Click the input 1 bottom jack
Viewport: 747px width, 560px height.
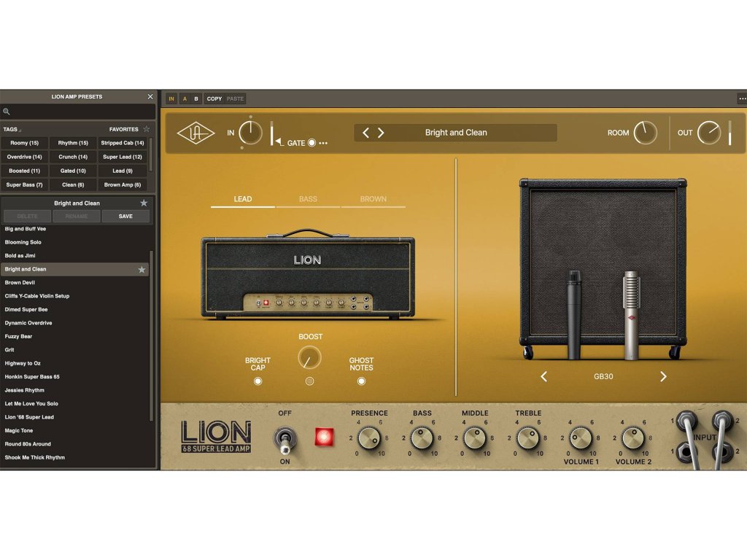(x=685, y=452)
